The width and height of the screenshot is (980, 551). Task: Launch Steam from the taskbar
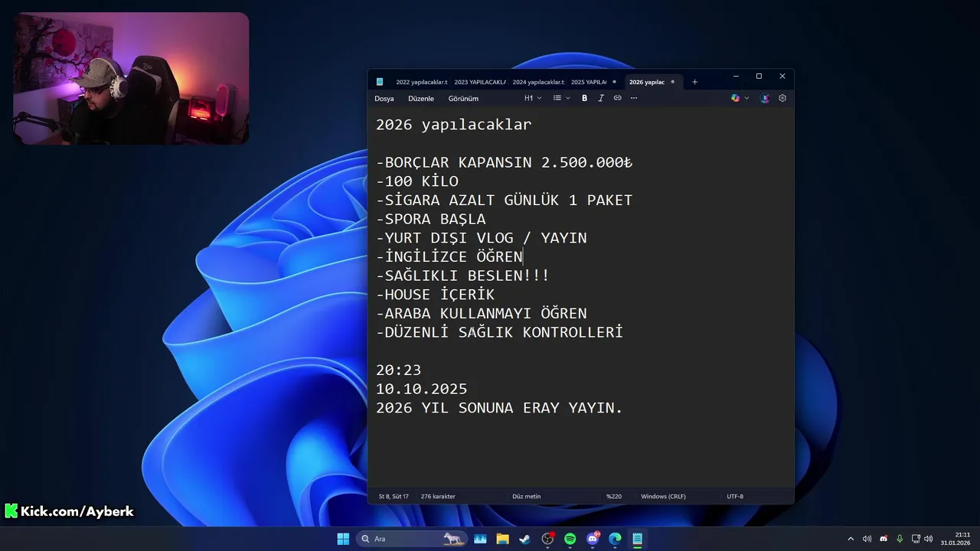coord(524,539)
